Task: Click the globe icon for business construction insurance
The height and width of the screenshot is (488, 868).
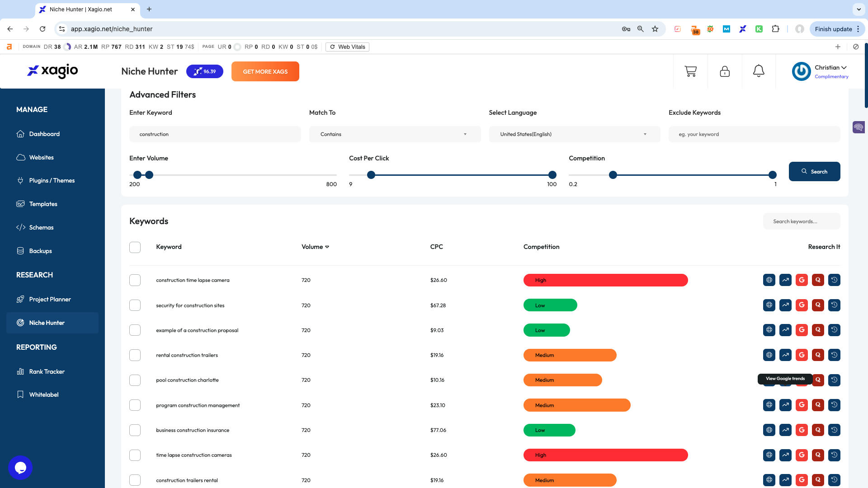Action: click(x=769, y=430)
